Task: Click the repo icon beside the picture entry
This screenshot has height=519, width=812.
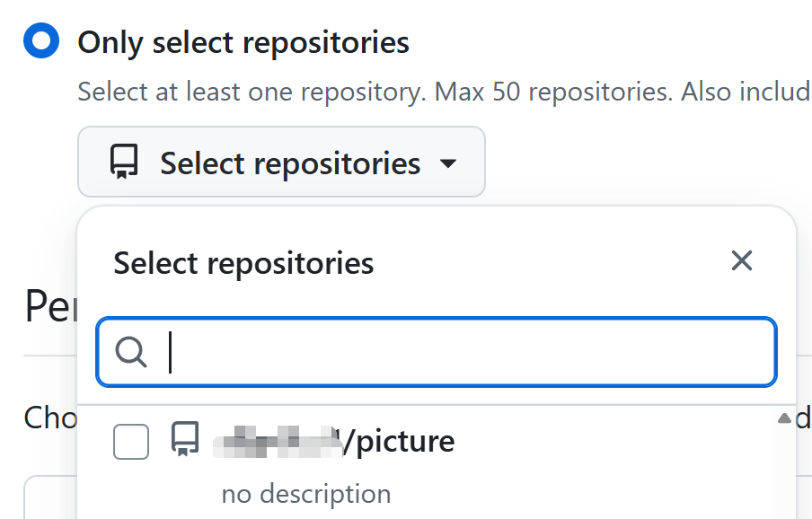Action: (x=185, y=440)
